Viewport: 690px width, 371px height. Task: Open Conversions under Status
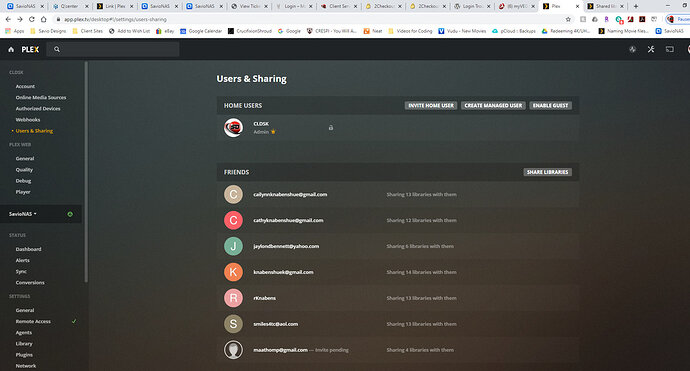(x=30, y=283)
